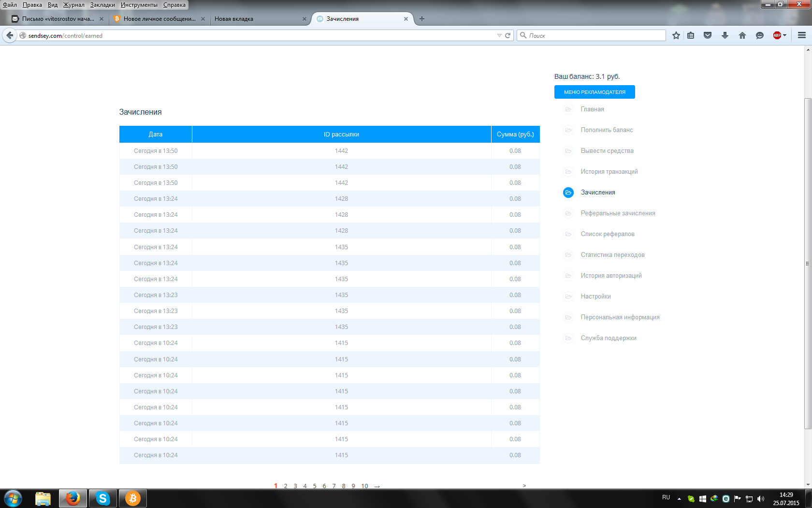Viewport: 812px width, 508px height.
Task: Open the Журнал menu
Action: pos(73,5)
